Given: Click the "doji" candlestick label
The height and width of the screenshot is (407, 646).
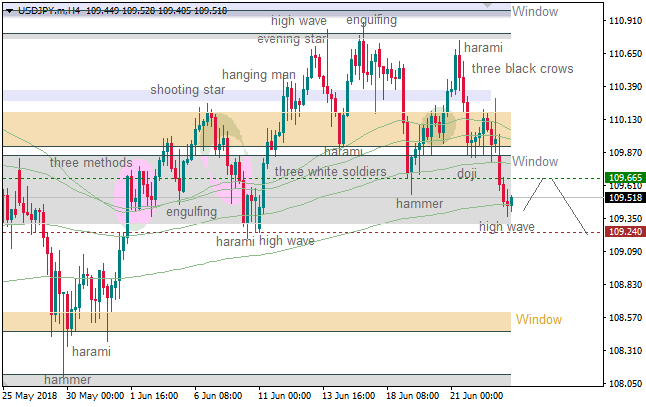Looking at the screenshot, I should click(x=467, y=174).
